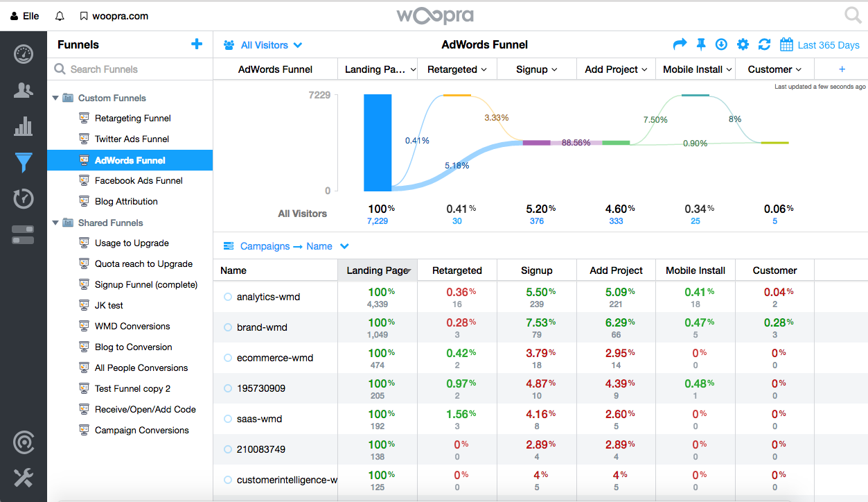Click the notification bell icon
This screenshot has height=502, width=868.
60,16
